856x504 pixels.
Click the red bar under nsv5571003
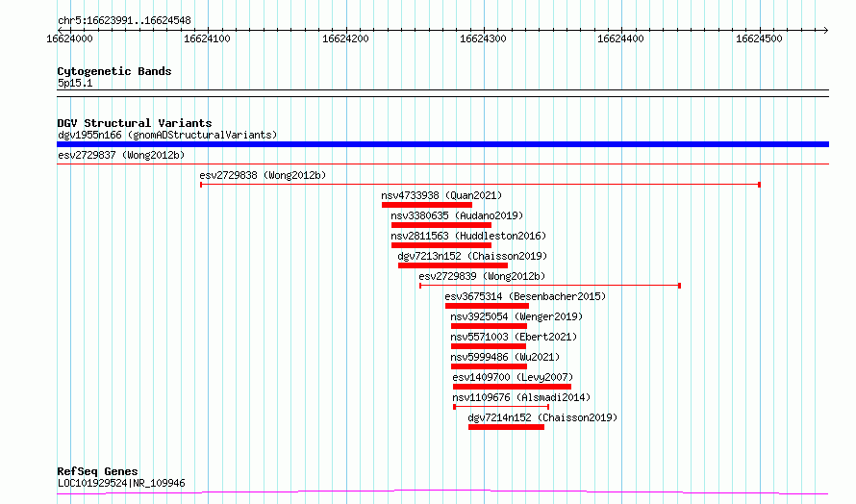[488, 346]
